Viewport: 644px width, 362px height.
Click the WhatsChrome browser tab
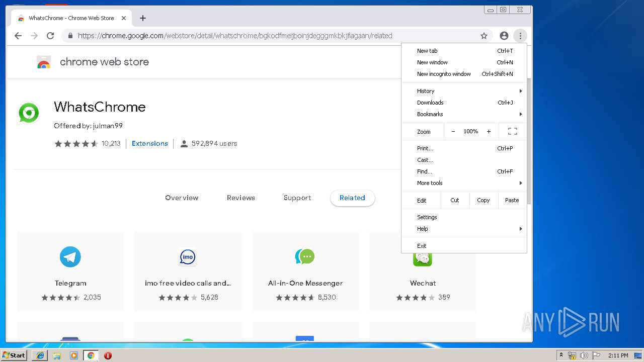(x=70, y=18)
